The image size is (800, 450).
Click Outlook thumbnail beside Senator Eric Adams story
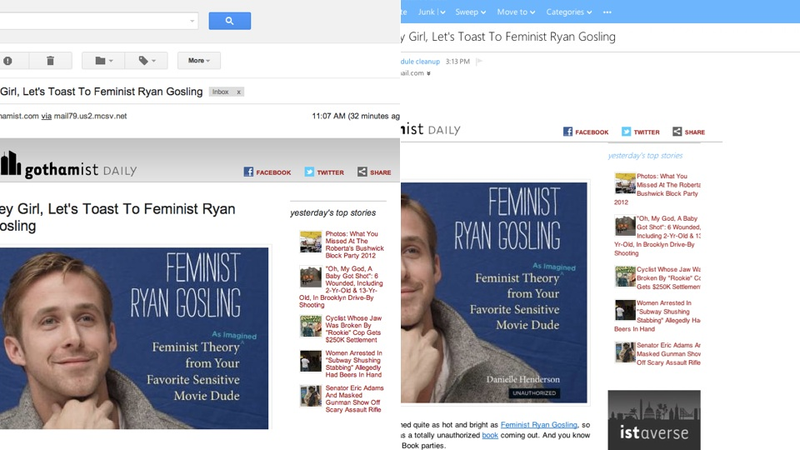[x=625, y=352]
